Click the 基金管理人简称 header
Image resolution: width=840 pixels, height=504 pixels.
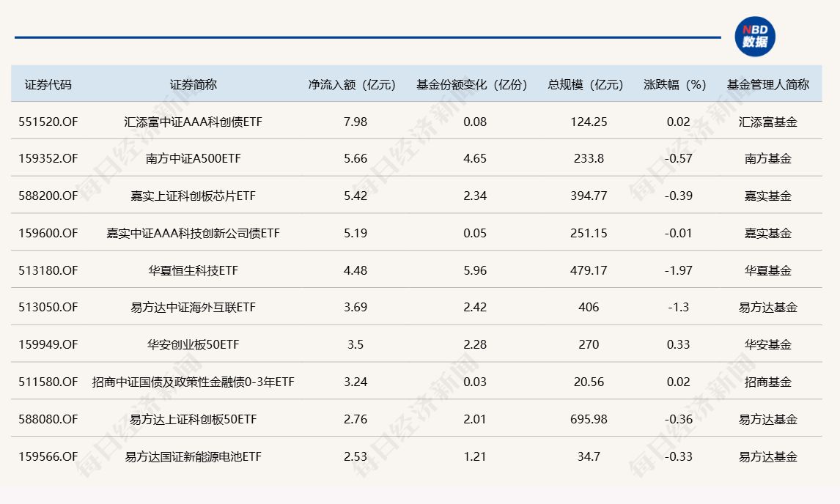767,85
